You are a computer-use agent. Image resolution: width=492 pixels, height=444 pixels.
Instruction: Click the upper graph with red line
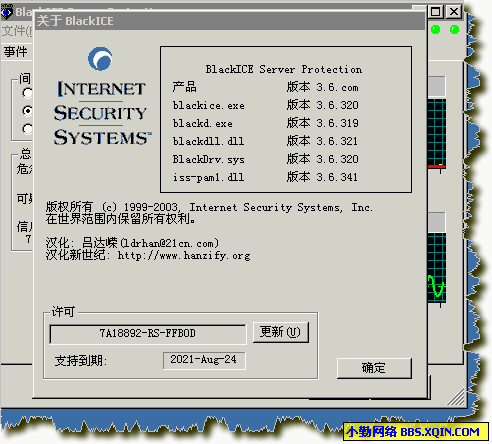(x=437, y=133)
